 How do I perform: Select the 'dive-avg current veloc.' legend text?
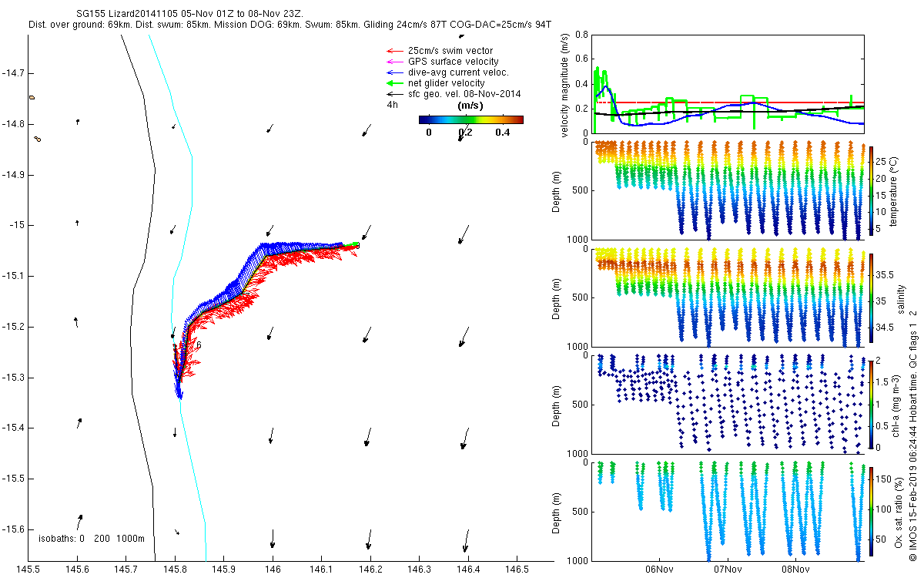(x=458, y=72)
